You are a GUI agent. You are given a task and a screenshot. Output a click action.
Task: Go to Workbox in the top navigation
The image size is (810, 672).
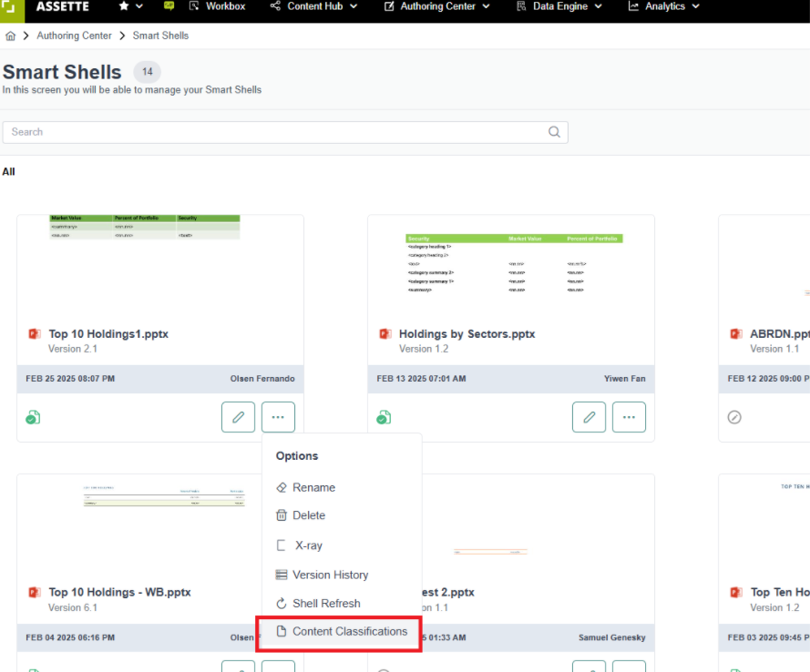click(218, 6)
